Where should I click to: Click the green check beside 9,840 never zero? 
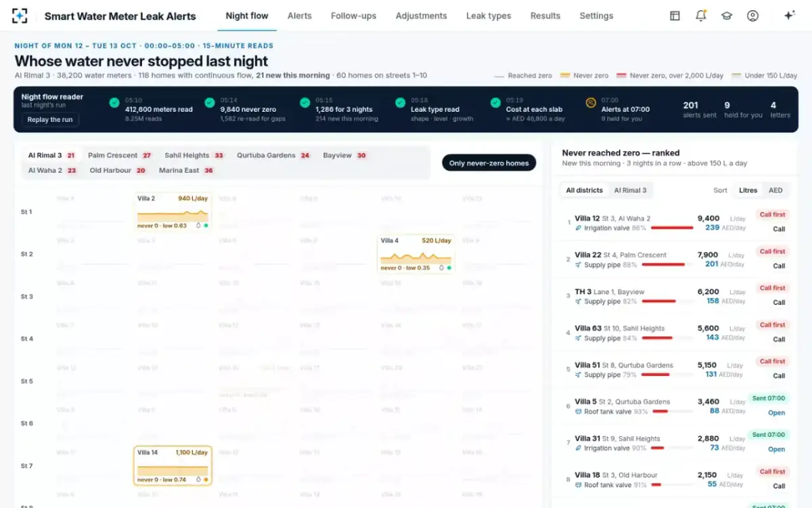[x=210, y=103]
